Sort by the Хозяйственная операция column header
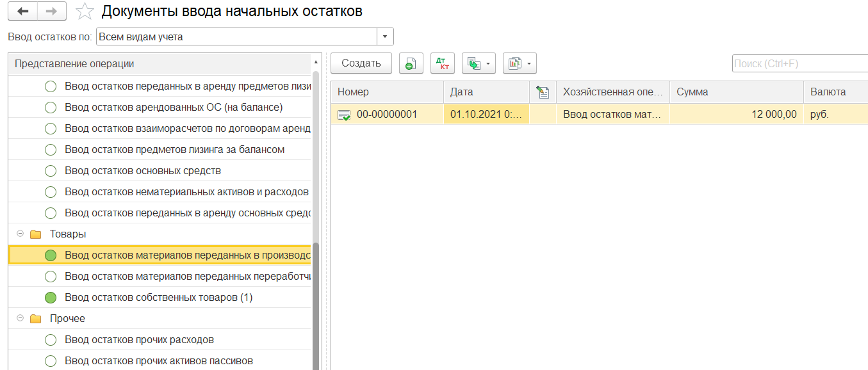 point(613,92)
